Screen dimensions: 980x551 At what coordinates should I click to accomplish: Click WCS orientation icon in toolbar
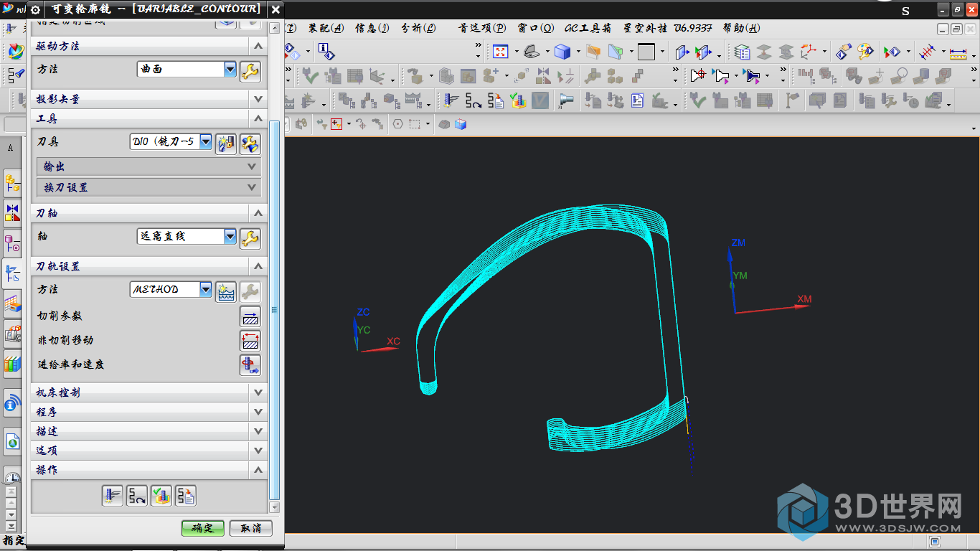[x=809, y=52]
